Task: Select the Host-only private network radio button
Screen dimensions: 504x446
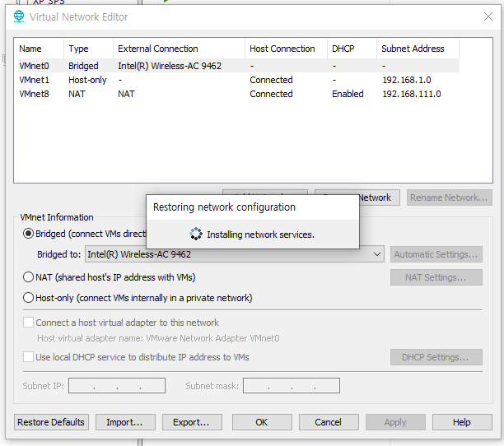Action: click(28, 298)
